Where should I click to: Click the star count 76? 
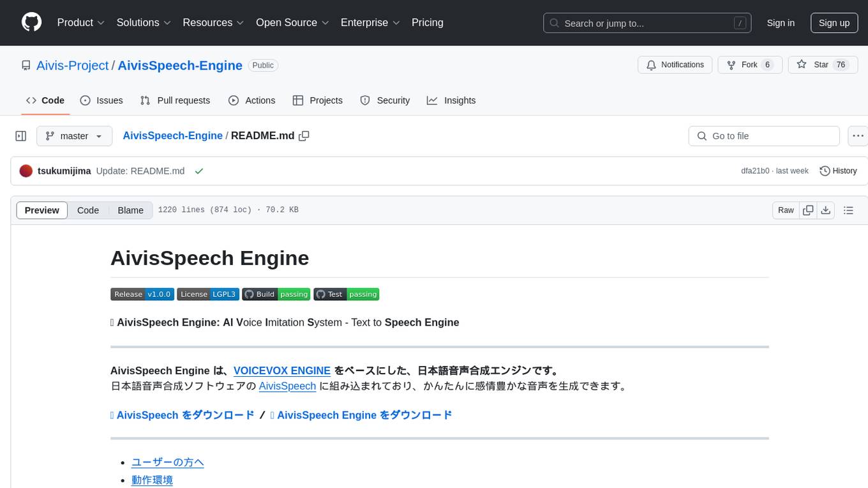(841, 65)
